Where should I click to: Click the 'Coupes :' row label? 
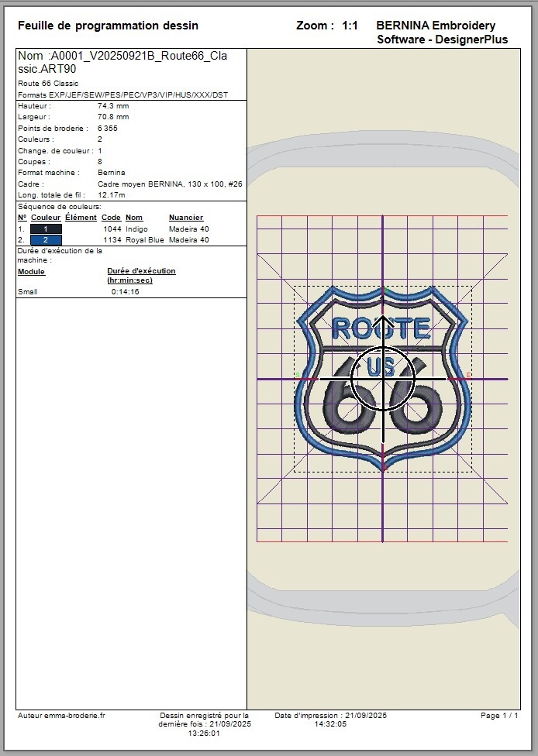pyautogui.click(x=34, y=162)
